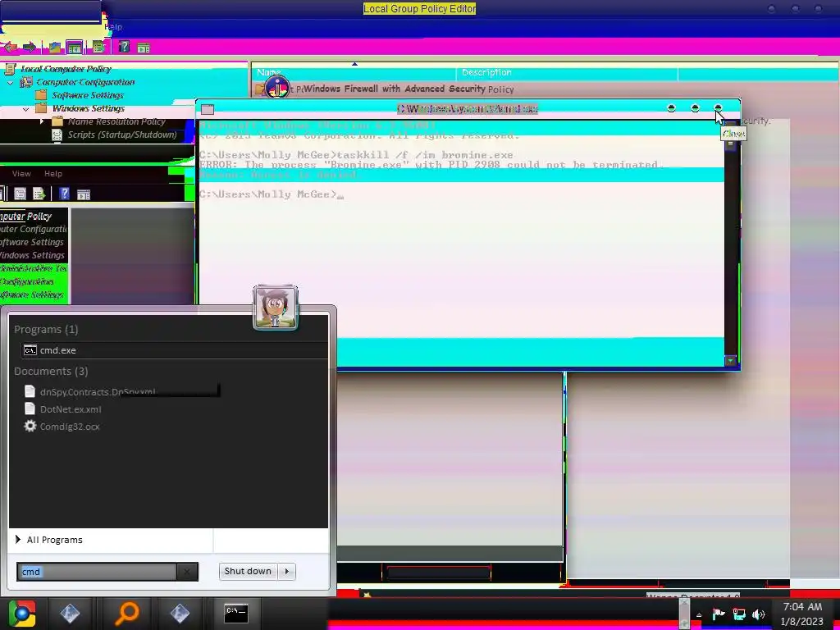The height and width of the screenshot is (630, 840).
Task: Sort by the Name column header
Action: pos(354,72)
